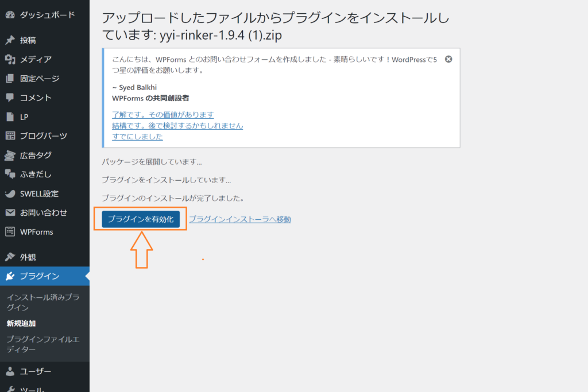Follow プラグインインストーラへ移動 link
Screen dimensions: 588x392
240,219
